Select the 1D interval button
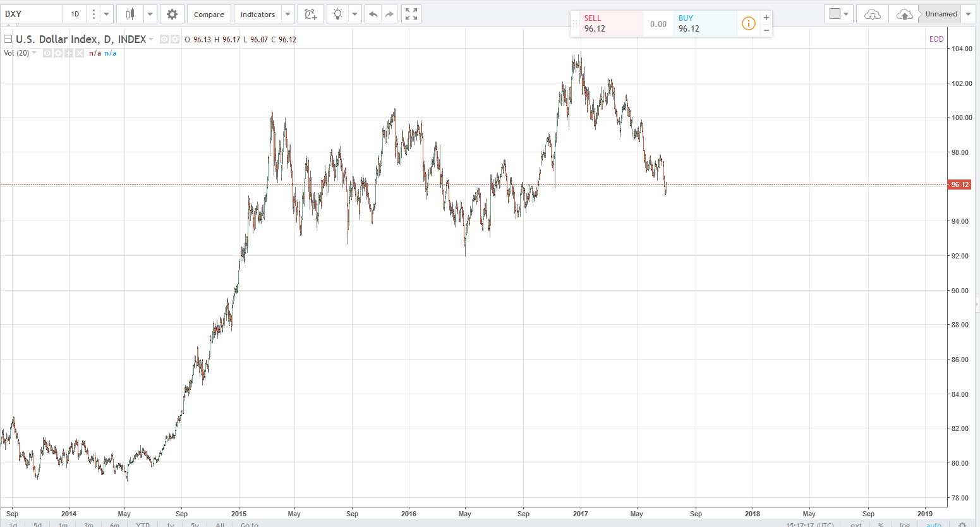980x527 pixels. point(75,14)
